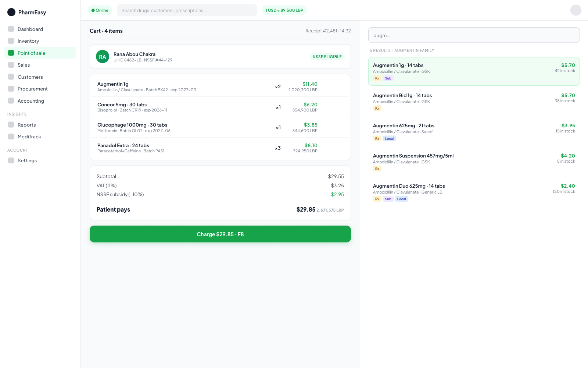Click the Customers sidebar icon
588x368 pixels.
[x=11, y=77]
